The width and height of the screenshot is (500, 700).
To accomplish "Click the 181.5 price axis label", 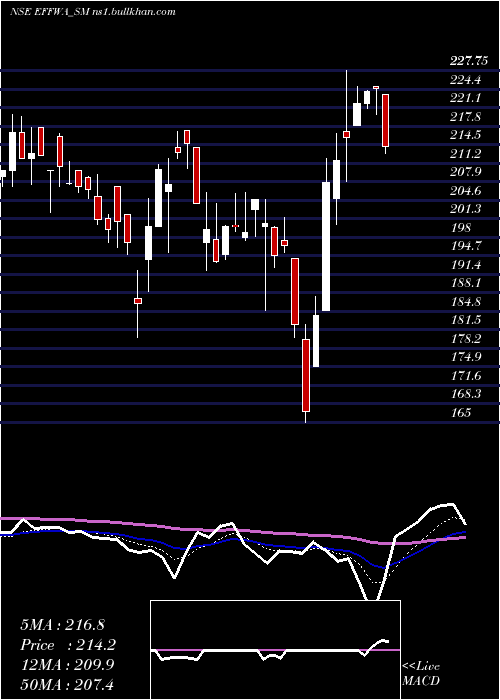I will (466, 320).
